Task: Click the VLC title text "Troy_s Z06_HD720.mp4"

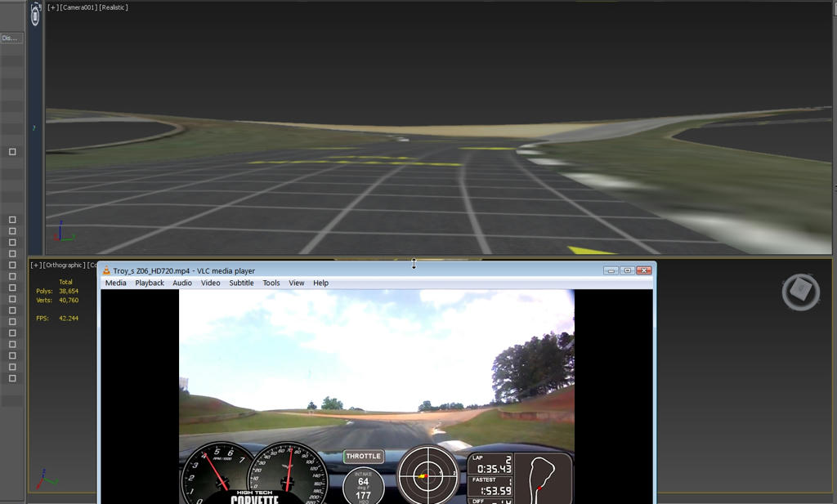Action: [x=151, y=271]
